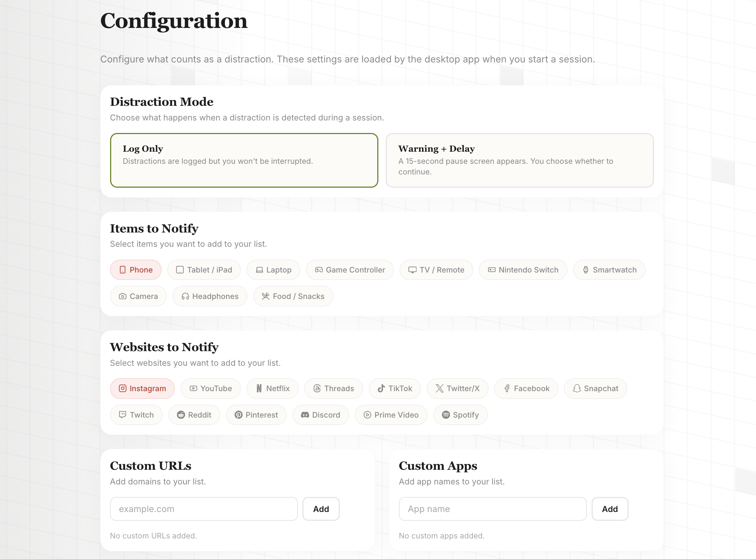
Task: Click the TV / Remote monitor icon
Action: pos(412,270)
